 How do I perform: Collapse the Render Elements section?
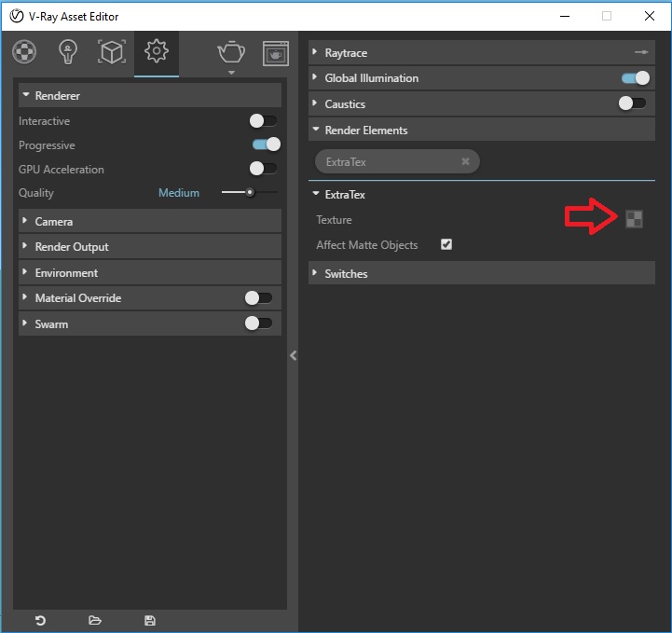click(482, 130)
